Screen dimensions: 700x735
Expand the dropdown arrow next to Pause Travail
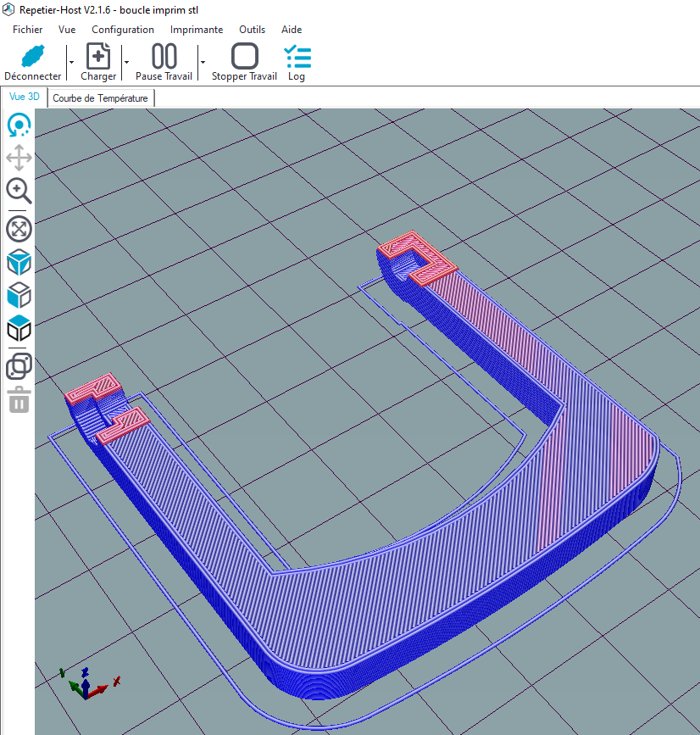point(203,62)
